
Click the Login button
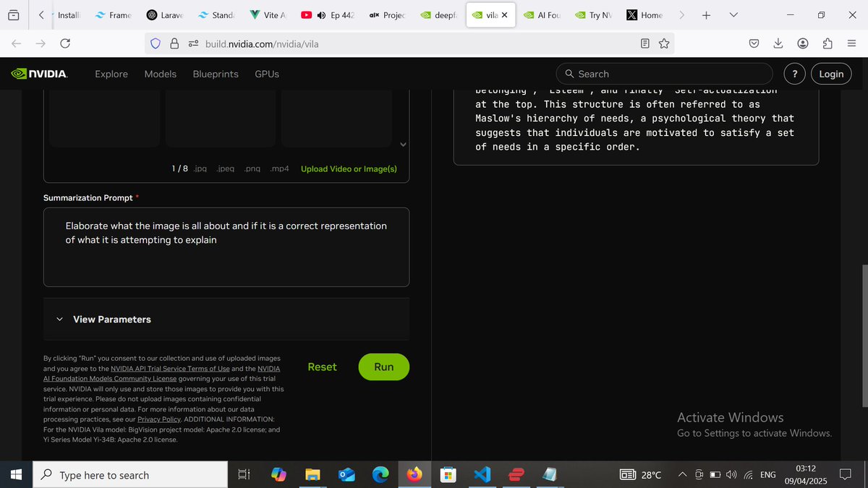pyautogui.click(x=831, y=74)
